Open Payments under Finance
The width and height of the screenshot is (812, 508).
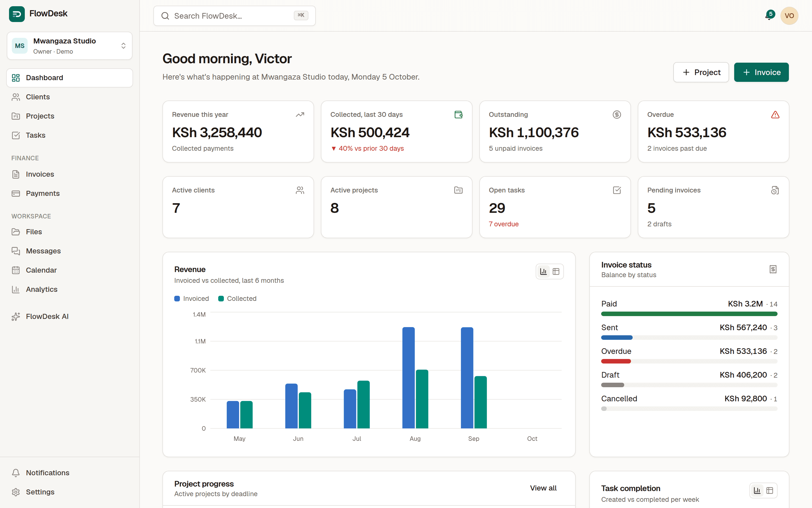[69, 194]
